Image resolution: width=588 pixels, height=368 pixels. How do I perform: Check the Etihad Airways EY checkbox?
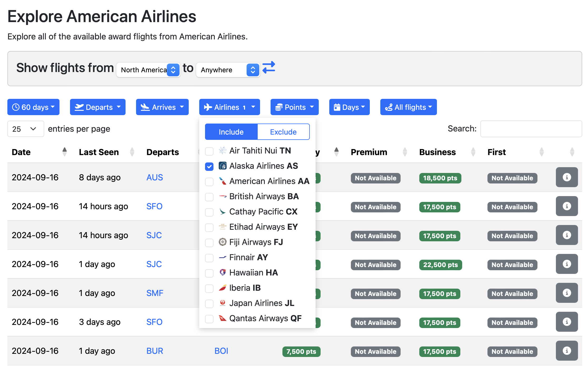tap(209, 227)
